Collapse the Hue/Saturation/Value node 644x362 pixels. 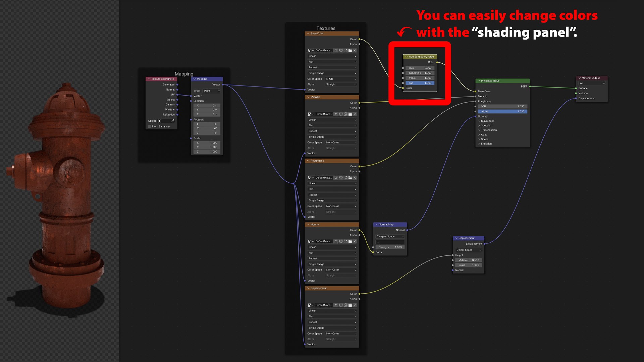[406, 57]
